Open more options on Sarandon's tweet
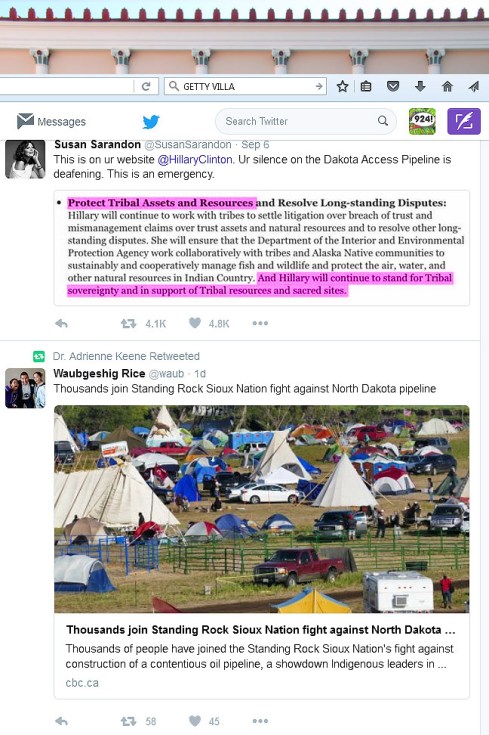Viewport: 489px width, 735px height. point(260,323)
